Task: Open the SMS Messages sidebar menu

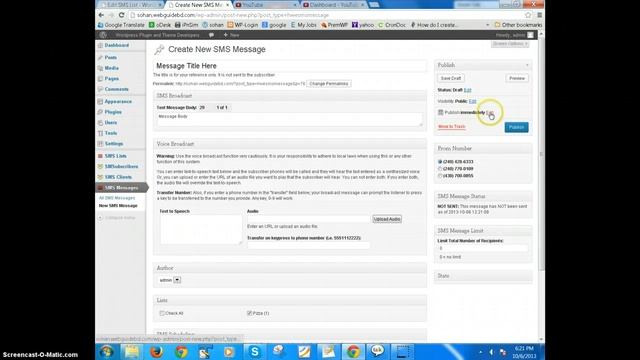Action: point(121,188)
